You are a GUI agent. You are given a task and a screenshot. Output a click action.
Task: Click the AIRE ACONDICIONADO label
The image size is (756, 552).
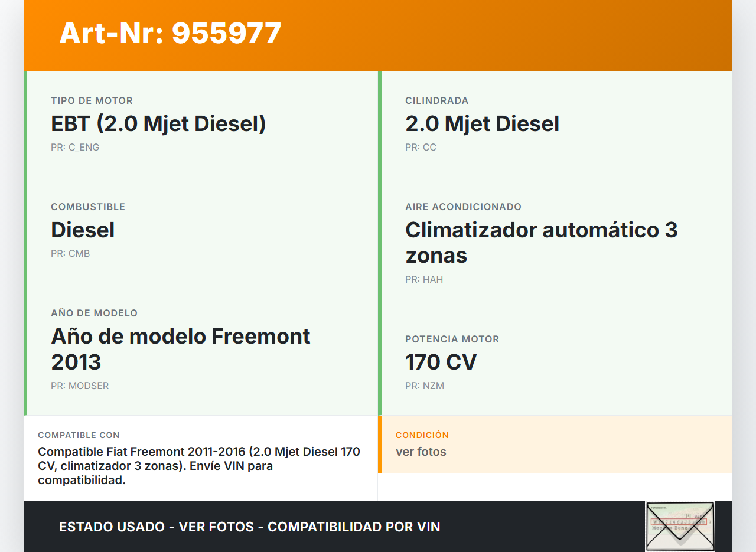coord(463,207)
